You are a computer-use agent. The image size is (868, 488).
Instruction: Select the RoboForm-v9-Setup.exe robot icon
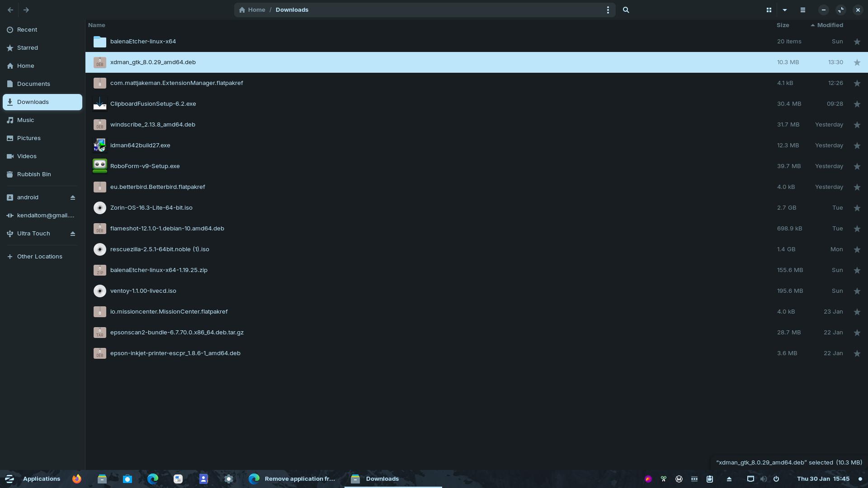pyautogui.click(x=99, y=166)
